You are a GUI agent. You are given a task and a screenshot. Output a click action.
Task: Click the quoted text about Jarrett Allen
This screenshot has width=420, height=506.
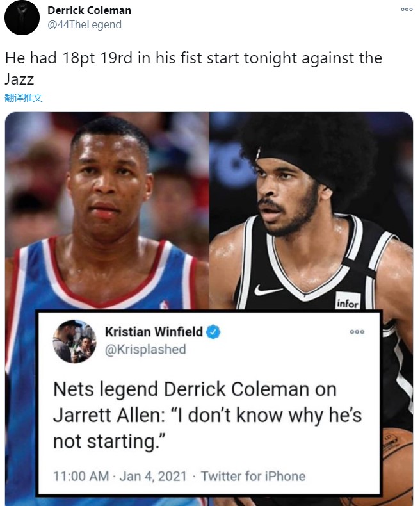point(207,415)
